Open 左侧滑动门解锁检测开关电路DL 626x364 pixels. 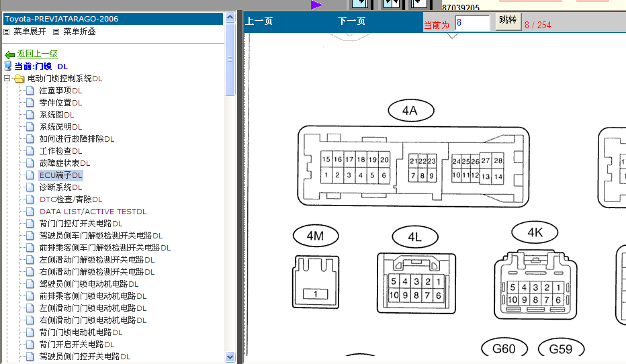click(x=97, y=260)
